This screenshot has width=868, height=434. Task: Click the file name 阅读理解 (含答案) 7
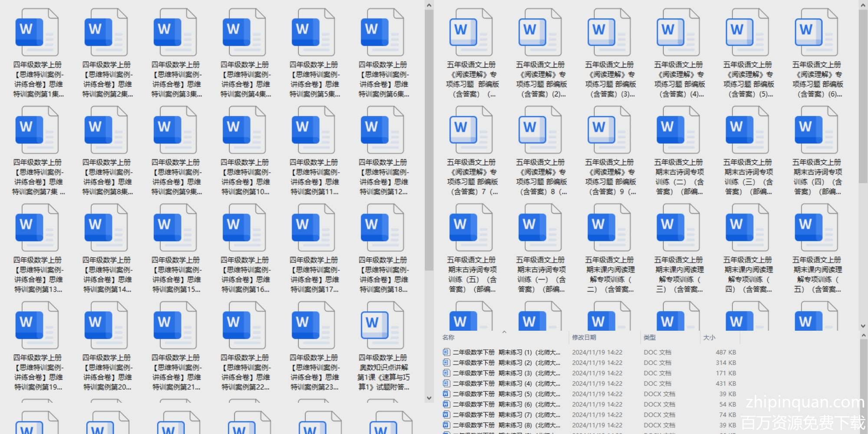(472, 177)
